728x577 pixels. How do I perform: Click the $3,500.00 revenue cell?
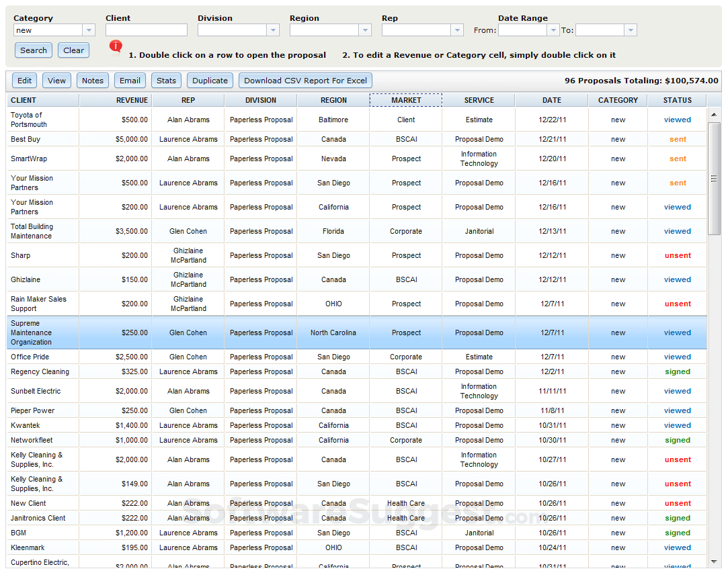116,231
